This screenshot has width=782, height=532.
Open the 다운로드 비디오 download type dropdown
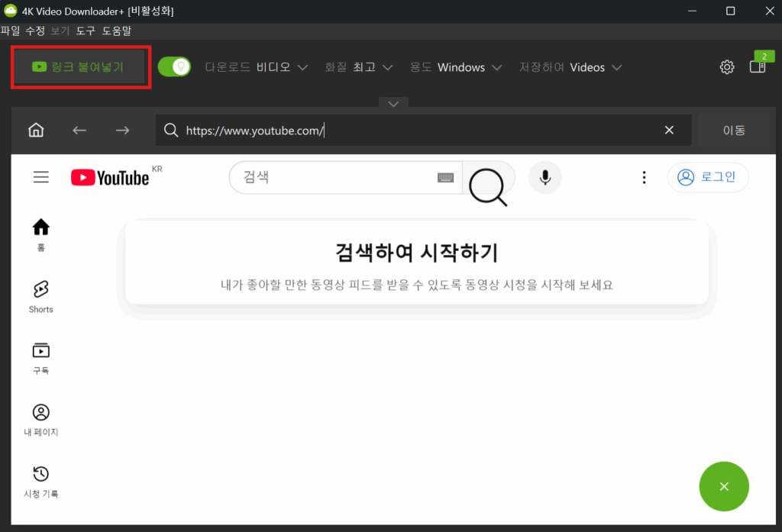coord(257,67)
